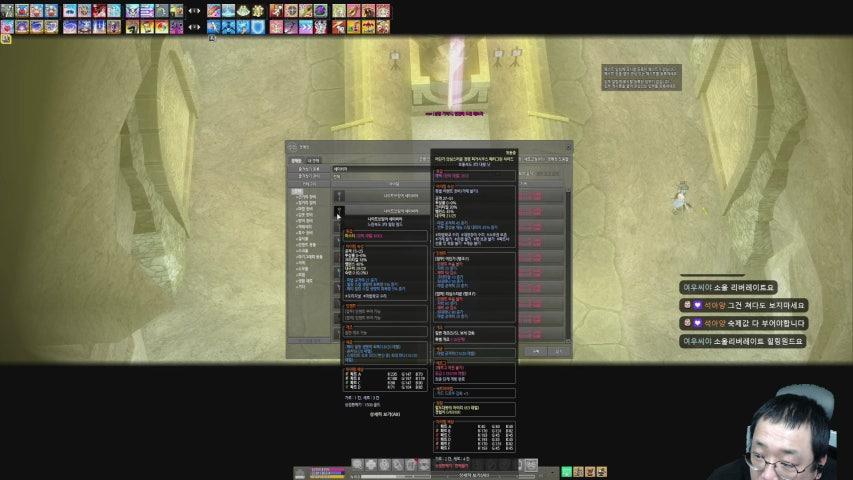This screenshot has width=853, height=480.
Task: Click the left button at dialog's bottom right
Action: click(x=536, y=352)
